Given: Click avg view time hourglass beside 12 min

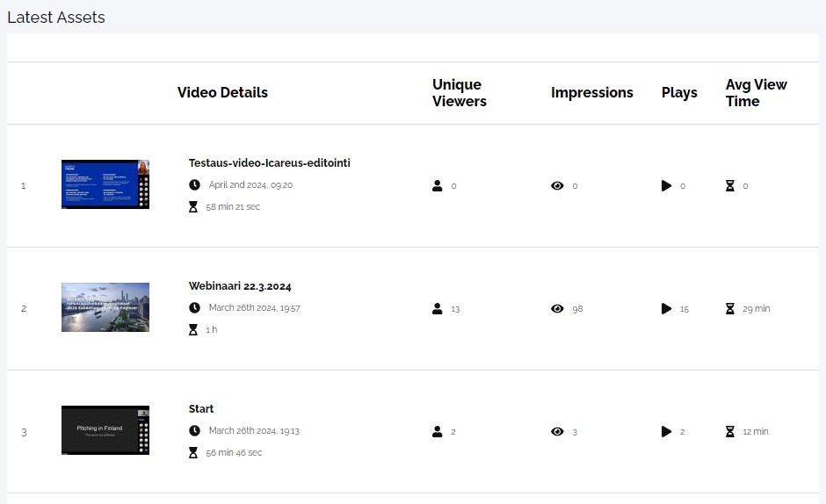Looking at the screenshot, I should point(730,431).
